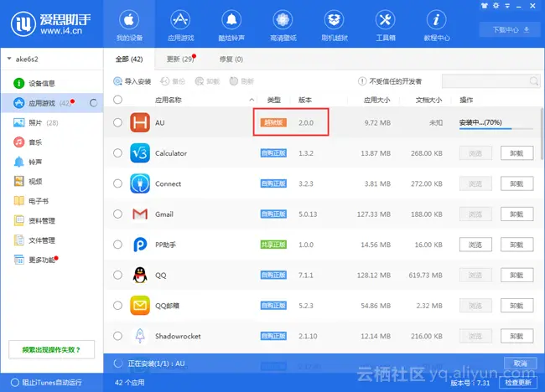Viewport: 545px width, 392px height.
Task: Select 电子书 in sidebar
Action: (52, 201)
